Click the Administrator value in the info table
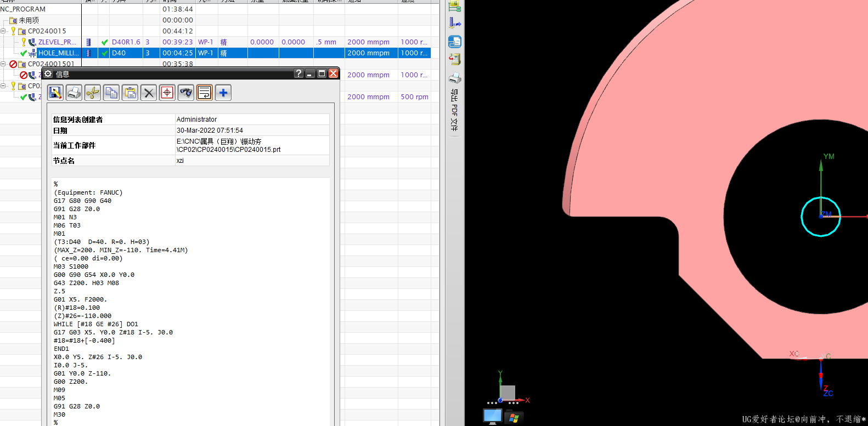 [196, 120]
